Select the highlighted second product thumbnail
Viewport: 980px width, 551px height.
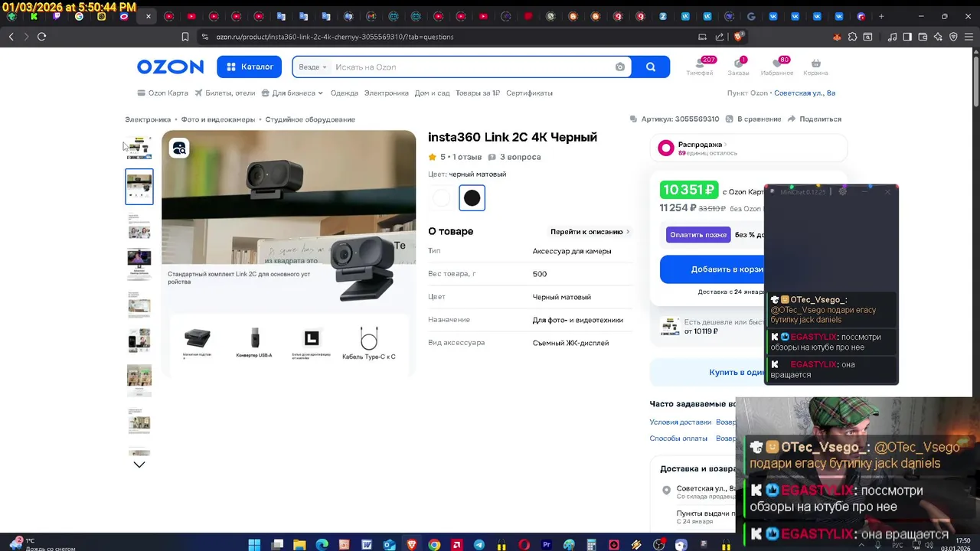click(139, 187)
